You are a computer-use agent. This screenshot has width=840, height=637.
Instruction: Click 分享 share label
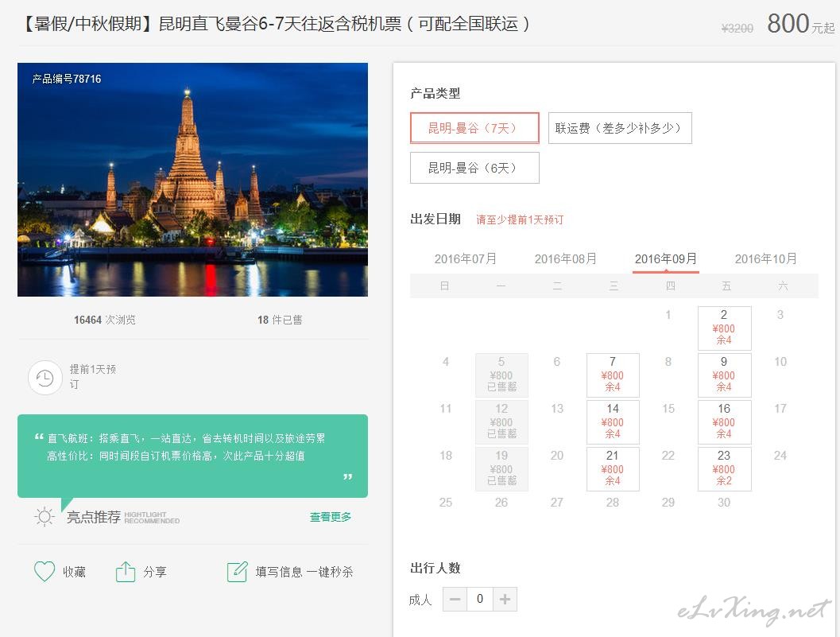click(x=155, y=572)
